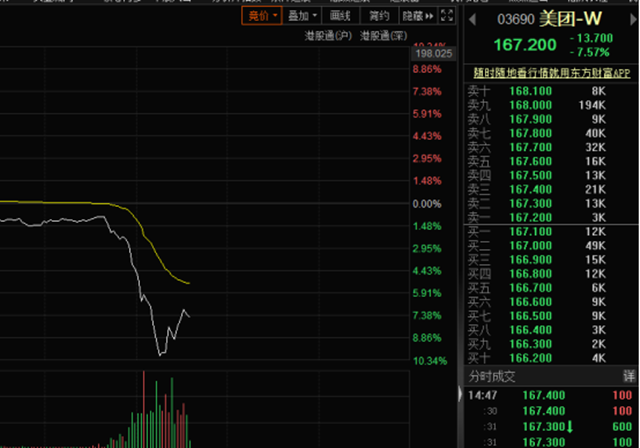Screen dimensions: 640x448
Task: Open the 东方财富APP promo link
Action: pyautogui.click(x=552, y=73)
